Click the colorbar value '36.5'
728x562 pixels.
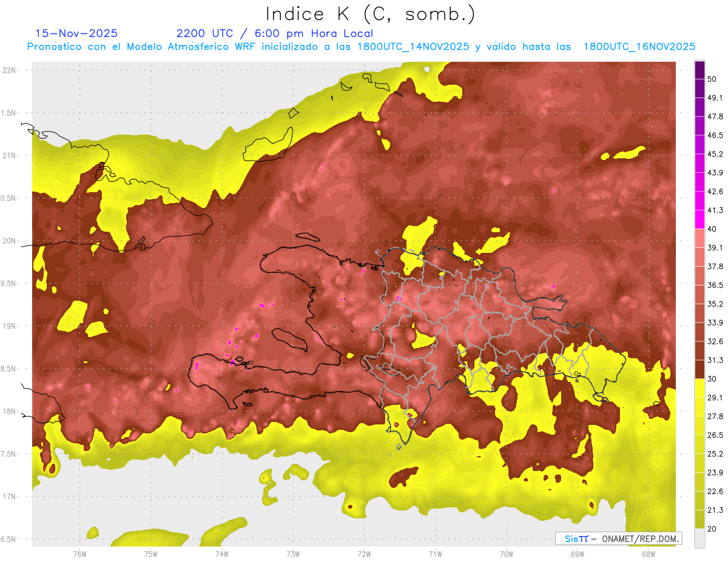(715, 285)
